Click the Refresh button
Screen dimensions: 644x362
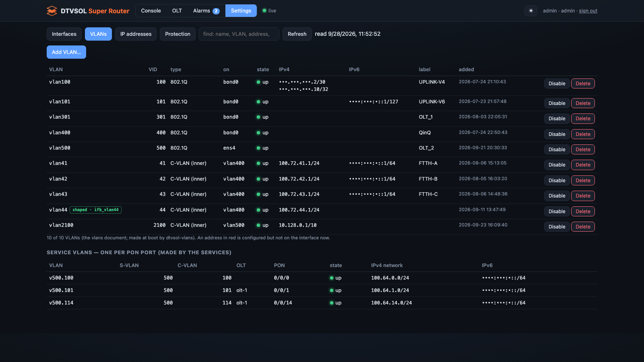click(297, 34)
